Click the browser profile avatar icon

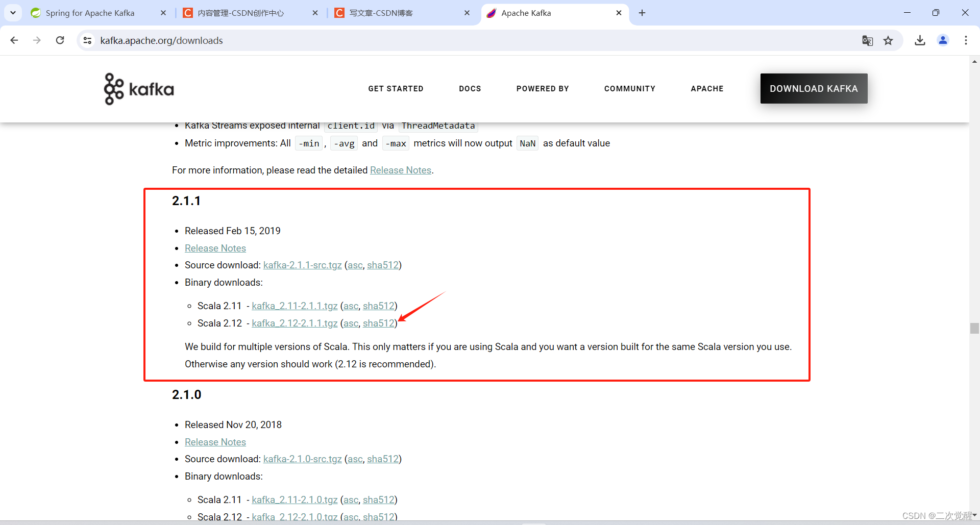(943, 40)
